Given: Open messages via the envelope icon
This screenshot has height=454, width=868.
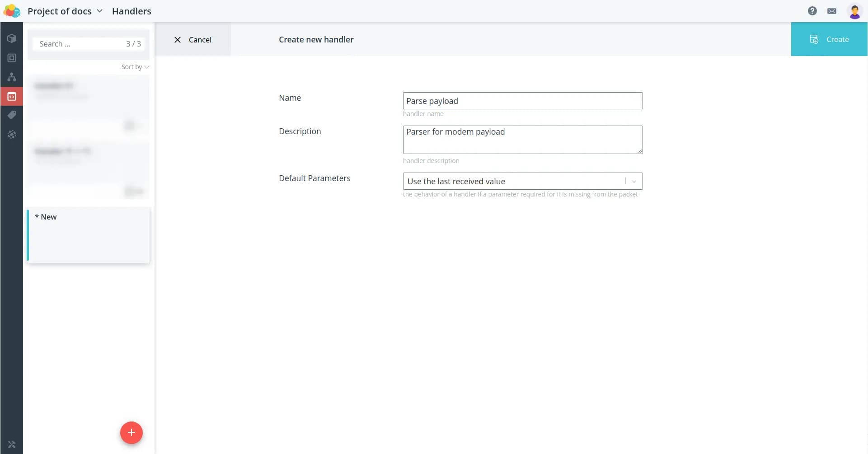Looking at the screenshot, I should pos(831,11).
